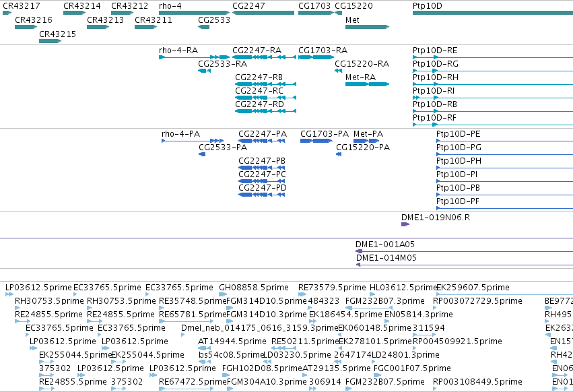
Task: Click the EN05814.3prime EST label
Action: [418, 315]
